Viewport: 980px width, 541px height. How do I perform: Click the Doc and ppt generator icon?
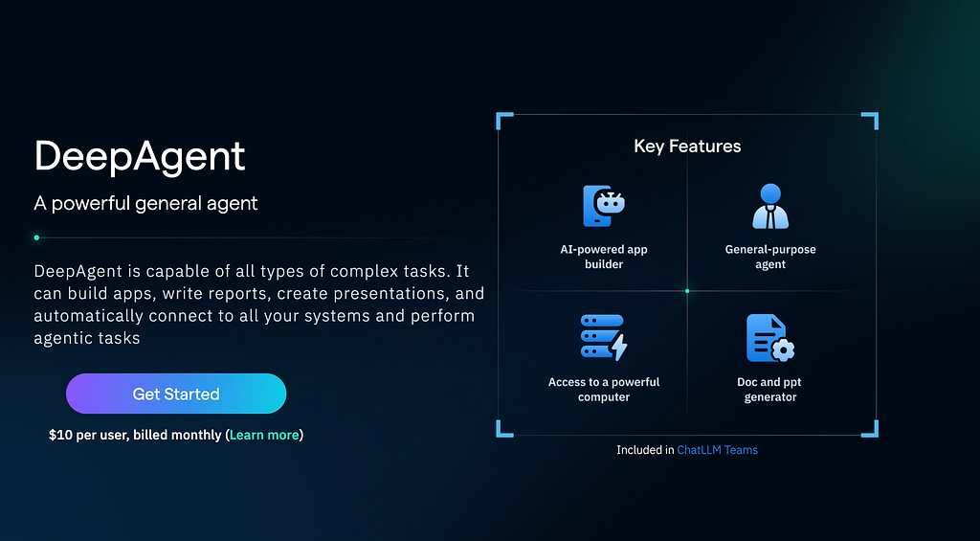[770, 338]
